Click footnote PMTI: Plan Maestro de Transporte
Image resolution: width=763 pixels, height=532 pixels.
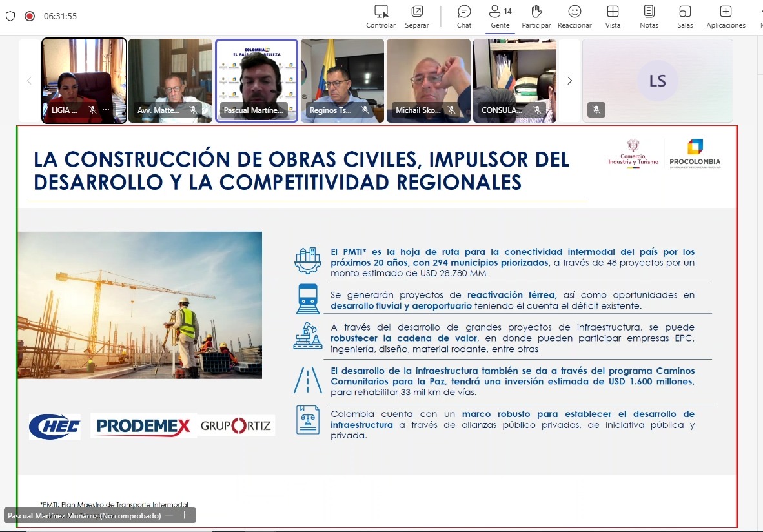(x=114, y=505)
